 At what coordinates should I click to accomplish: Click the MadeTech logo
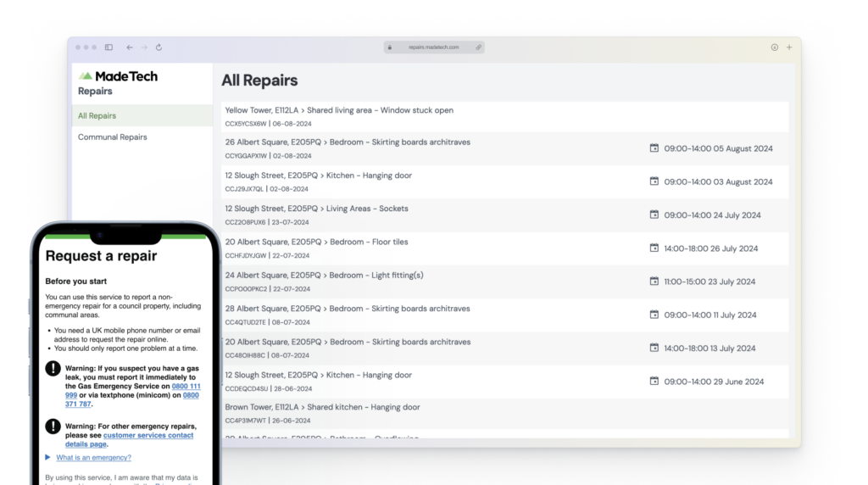(x=118, y=76)
